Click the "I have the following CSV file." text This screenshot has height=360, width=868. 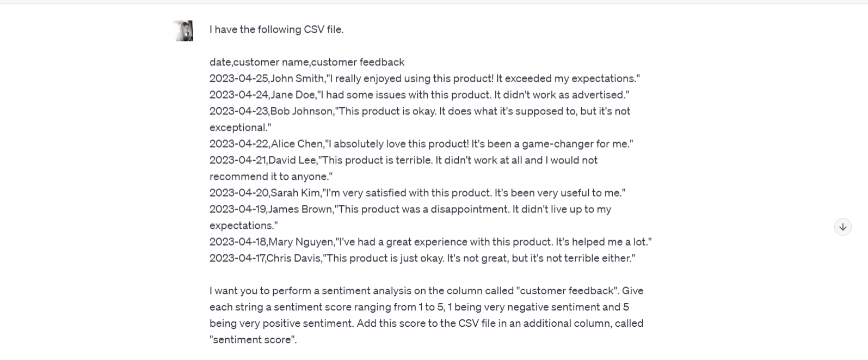click(x=276, y=29)
